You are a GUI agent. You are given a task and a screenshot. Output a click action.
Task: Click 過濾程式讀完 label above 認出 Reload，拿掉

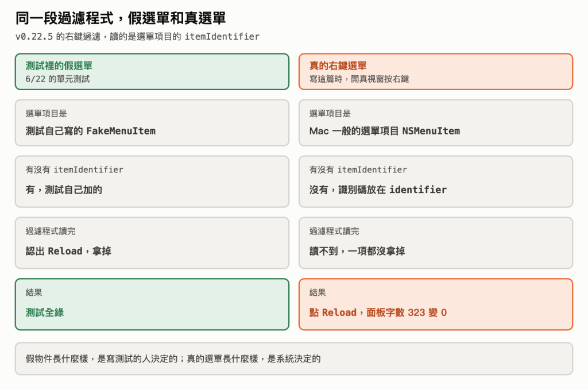[51, 231]
